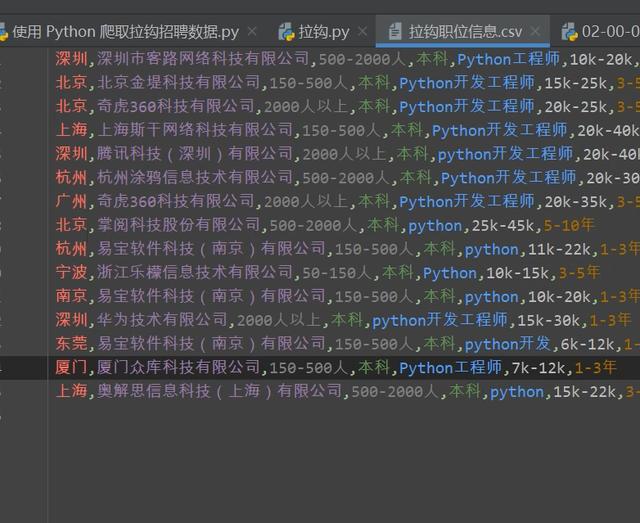Close the 拉钩.py tab
Image resolution: width=640 pixels, height=523 pixels.
(362, 31)
